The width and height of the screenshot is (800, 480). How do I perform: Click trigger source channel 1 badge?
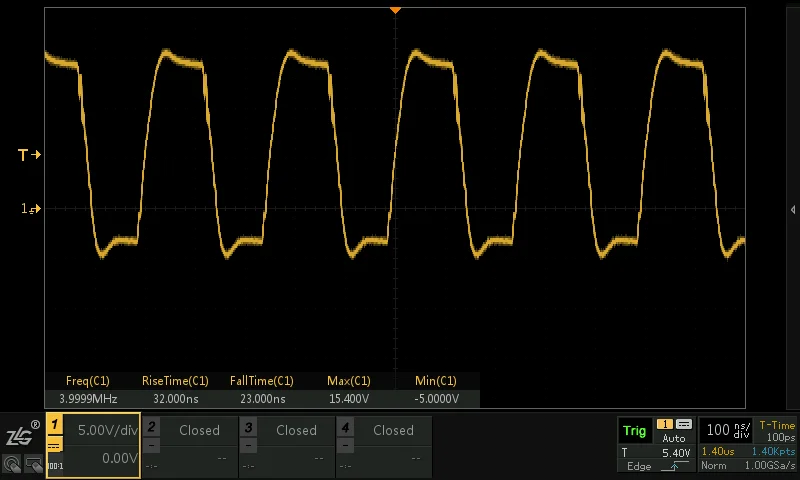[x=664, y=424]
